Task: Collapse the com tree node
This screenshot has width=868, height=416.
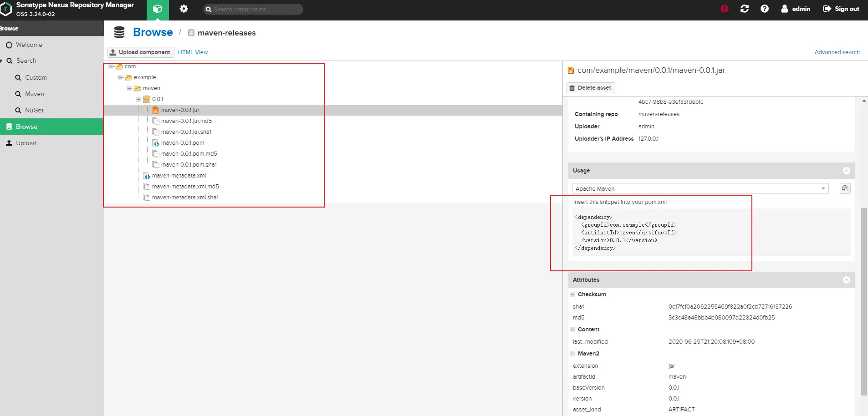Action: 111,66
